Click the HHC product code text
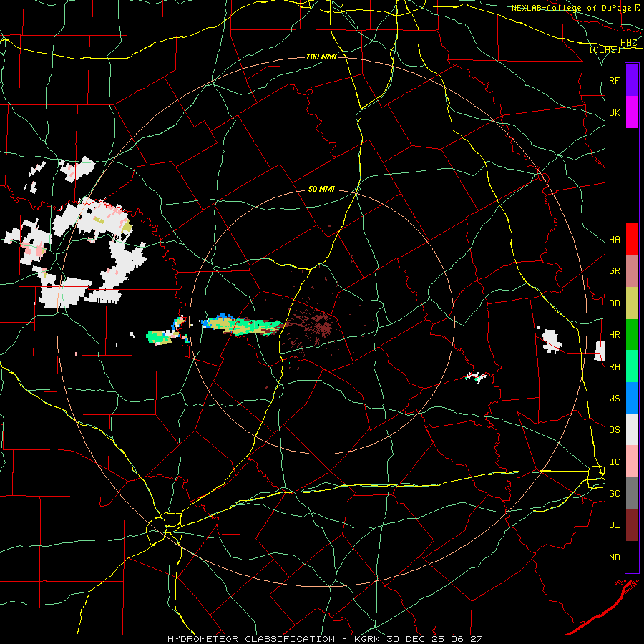644x644 pixels. [x=628, y=43]
